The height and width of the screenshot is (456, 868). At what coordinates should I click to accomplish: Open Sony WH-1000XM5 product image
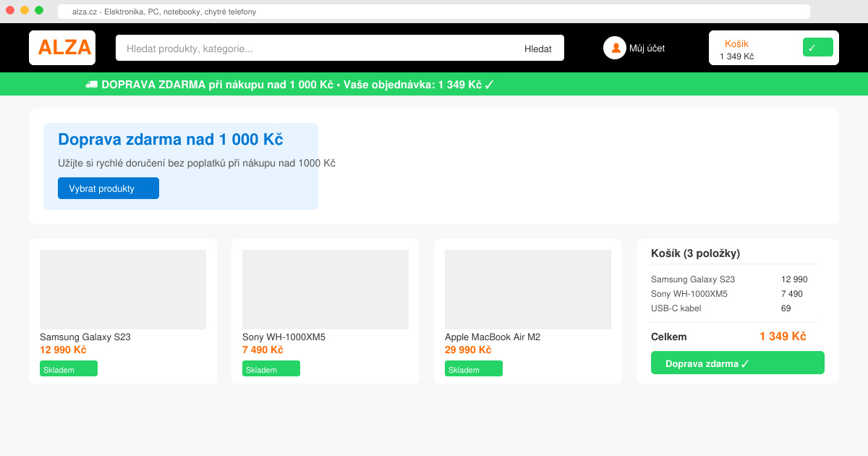tap(325, 290)
